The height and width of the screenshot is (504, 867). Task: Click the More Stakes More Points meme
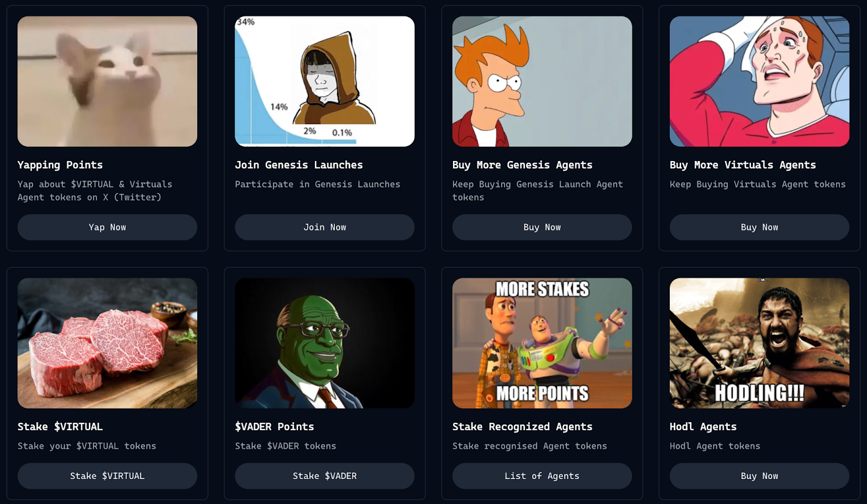[x=542, y=343]
